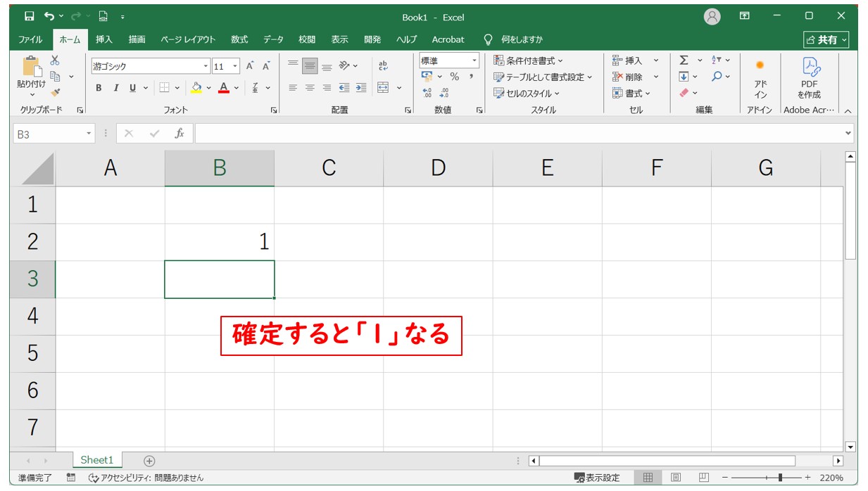868x491 pixels.
Task: Click the Undo arrow icon
Action: pyautogui.click(x=49, y=16)
